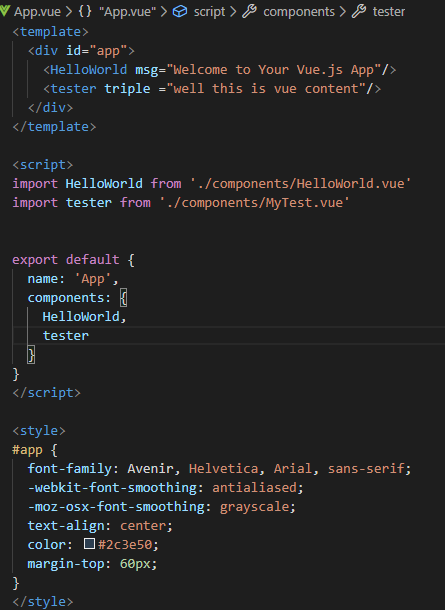Click the wrench icon beside tester breadcrumb

pyautogui.click(x=359, y=12)
